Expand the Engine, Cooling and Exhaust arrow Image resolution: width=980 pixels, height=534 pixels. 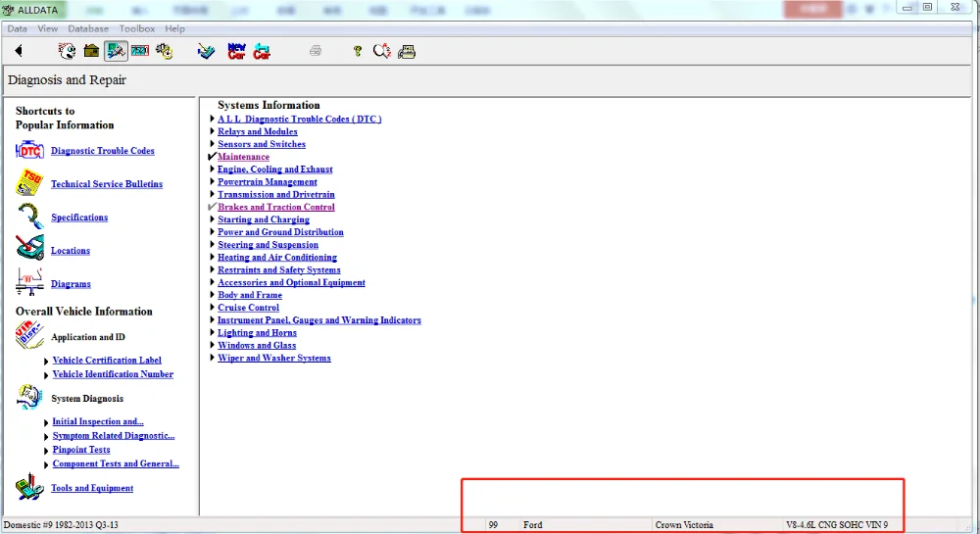(x=212, y=169)
